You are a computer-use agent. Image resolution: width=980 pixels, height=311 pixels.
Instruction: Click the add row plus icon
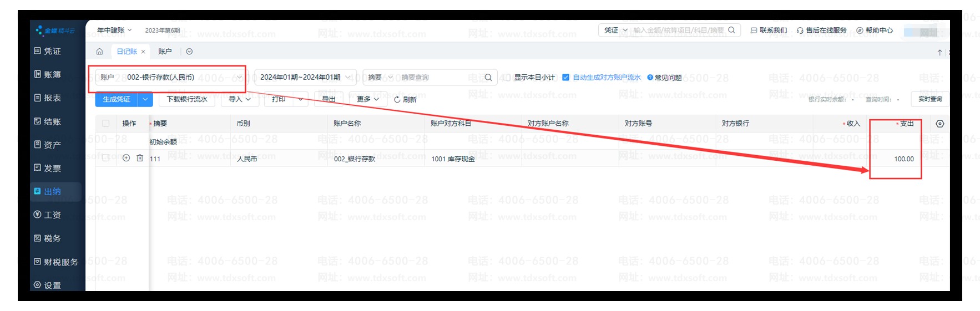[126, 158]
